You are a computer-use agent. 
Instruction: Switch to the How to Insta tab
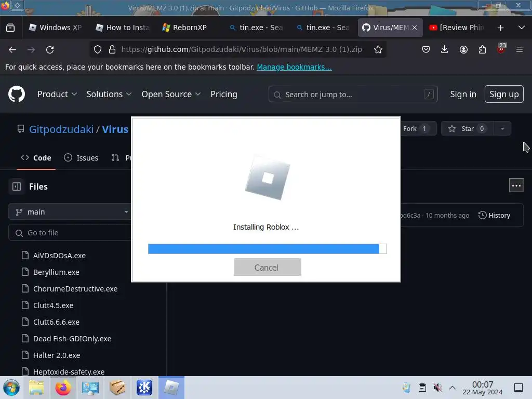click(x=123, y=28)
